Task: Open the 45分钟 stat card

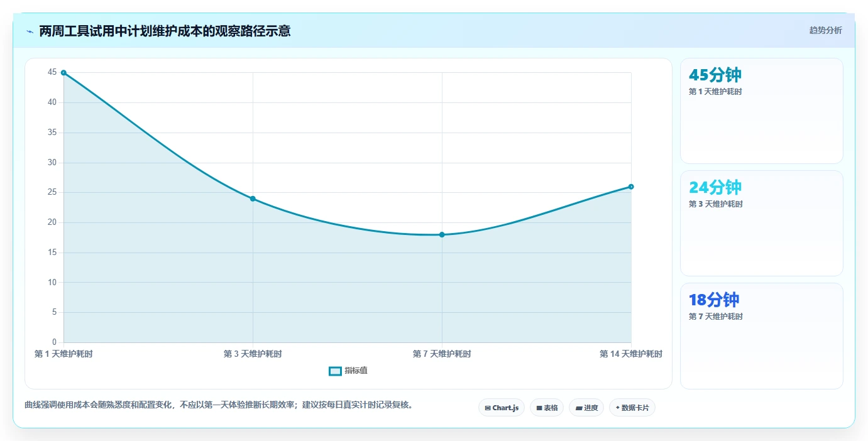Action: point(761,111)
